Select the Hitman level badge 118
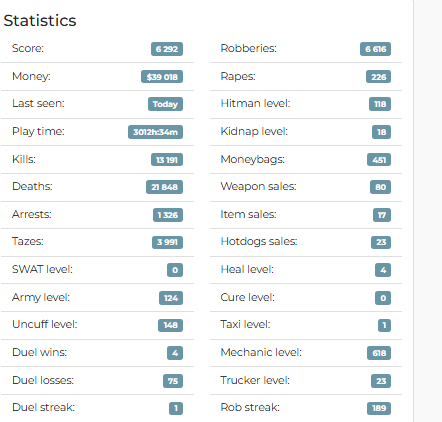 coord(380,104)
